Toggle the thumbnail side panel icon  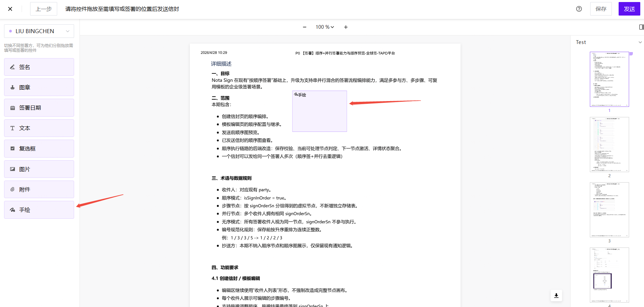(x=641, y=27)
